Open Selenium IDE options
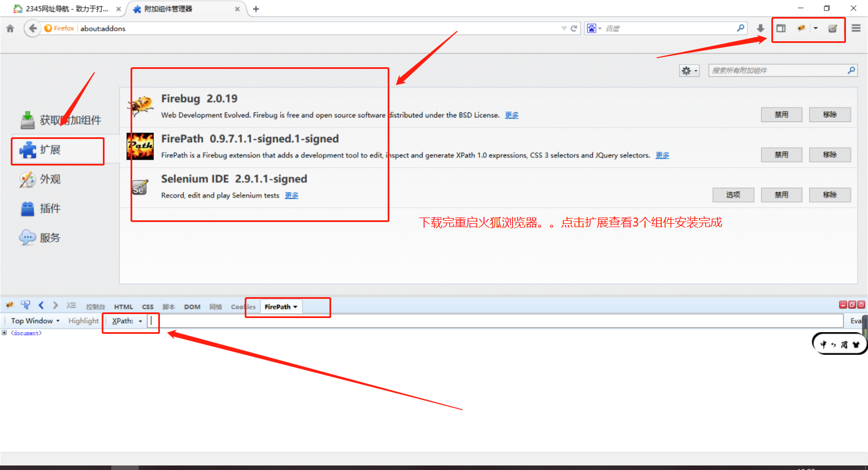Screen dimensions: 868x470 (x=734, y=195)
